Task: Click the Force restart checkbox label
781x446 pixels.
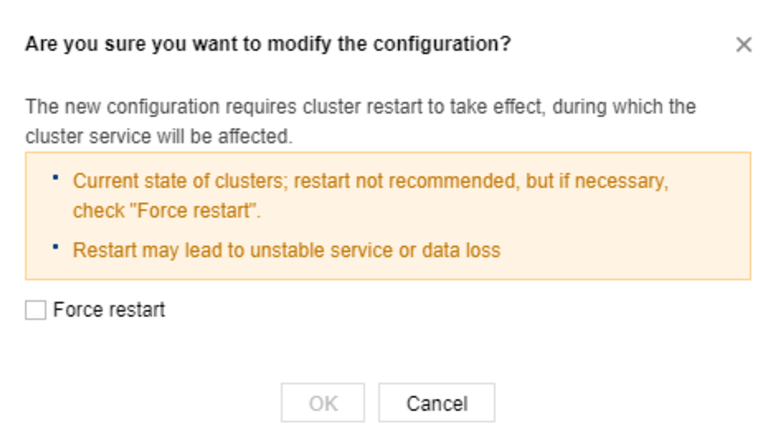Action: tap(109, 311)
